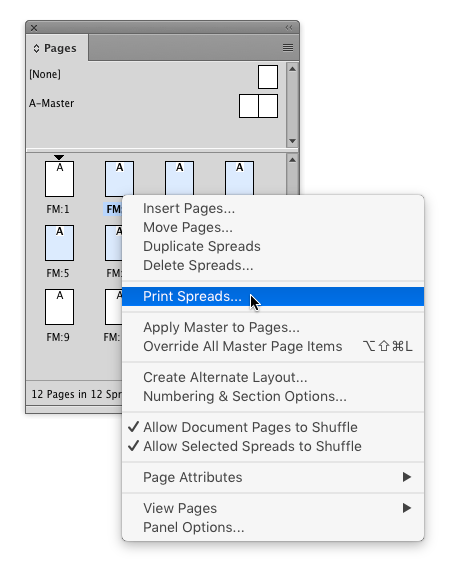Select the third page thumbnail in top row
Viewport: 449px width, 573px height.
tap(179, 178)
